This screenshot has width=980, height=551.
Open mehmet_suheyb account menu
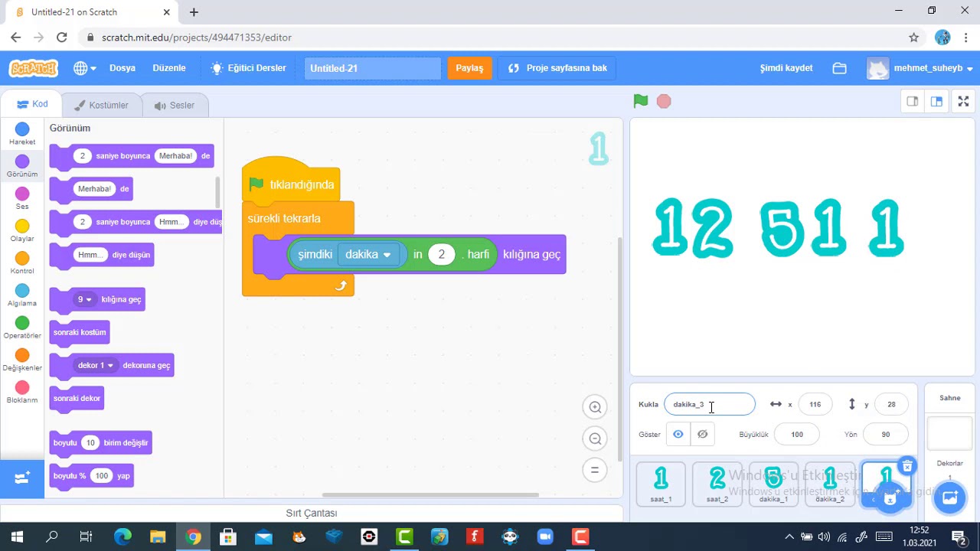[920, 68]
